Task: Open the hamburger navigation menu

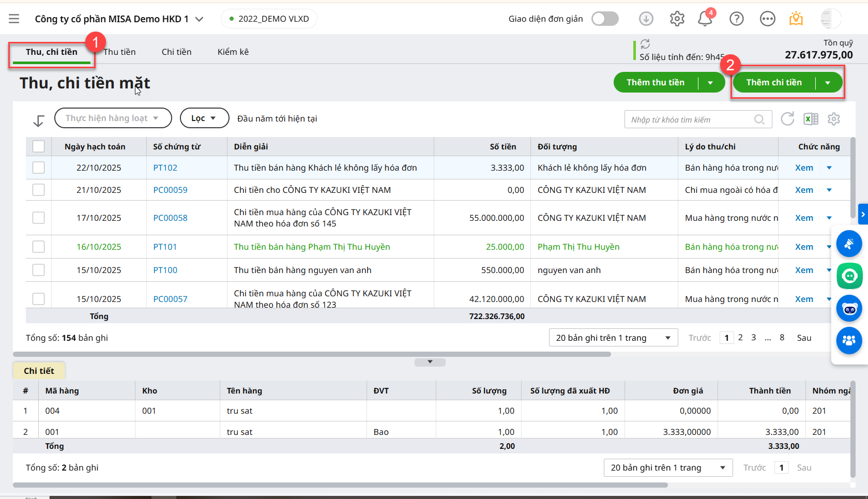Action: [14, 19]
